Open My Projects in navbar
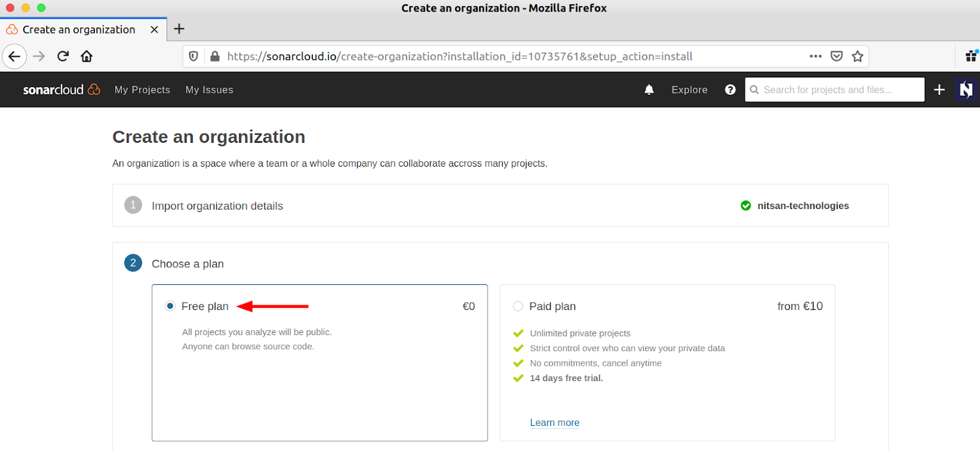Screen dimensions: 980x451 tap(142, 89)
